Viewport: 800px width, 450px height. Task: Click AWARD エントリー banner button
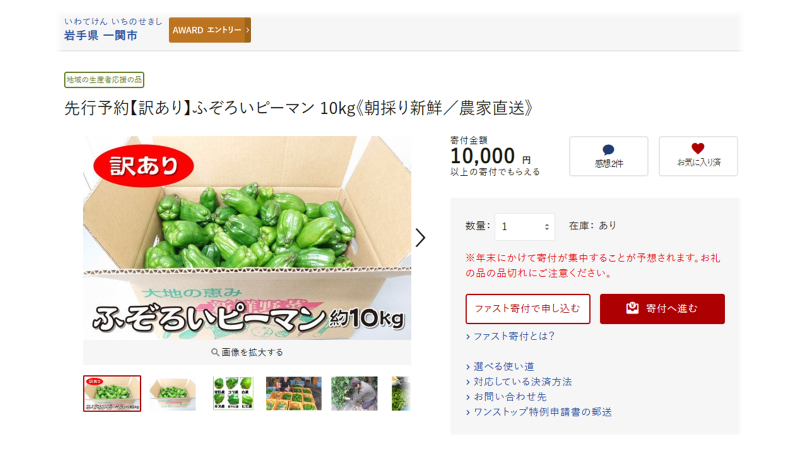click(210, 30)
